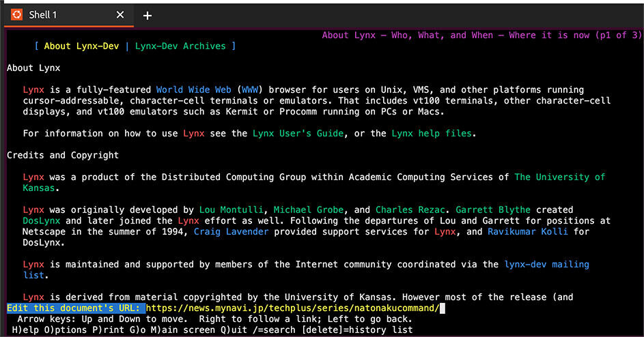Follow the Lou Montulli link
Image resolution: width=644 pixels, height=337 pixels.
231,209
